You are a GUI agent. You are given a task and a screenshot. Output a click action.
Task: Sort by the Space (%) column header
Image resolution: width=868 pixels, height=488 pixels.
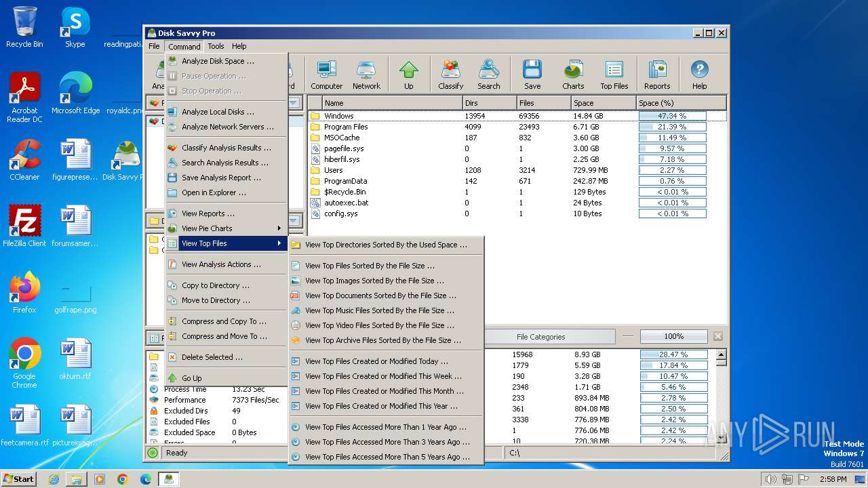coord(681,103)
